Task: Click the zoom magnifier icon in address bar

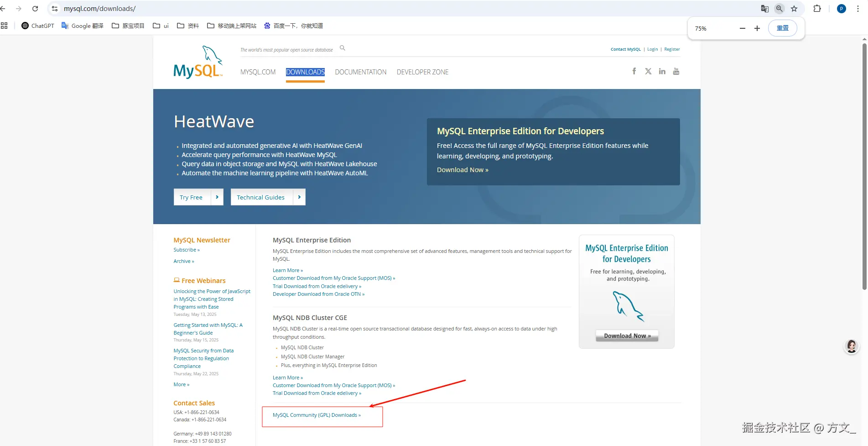Action: [x=780, y=9]
